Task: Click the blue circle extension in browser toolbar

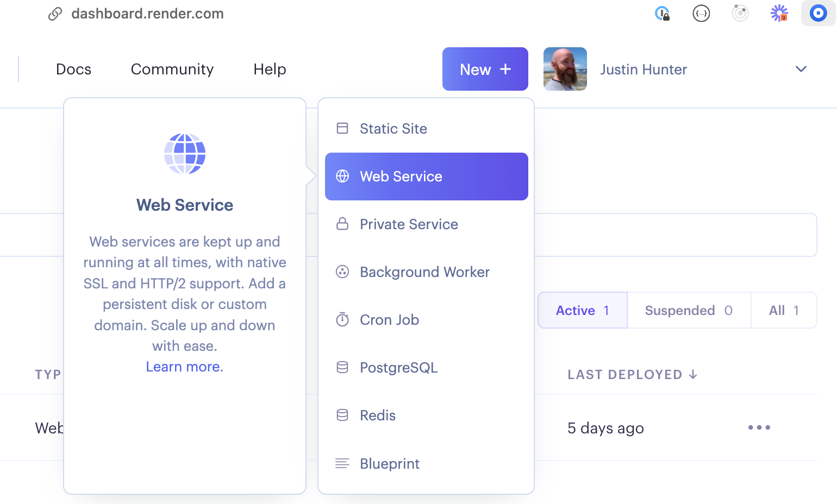Action: tap(818, 13)
